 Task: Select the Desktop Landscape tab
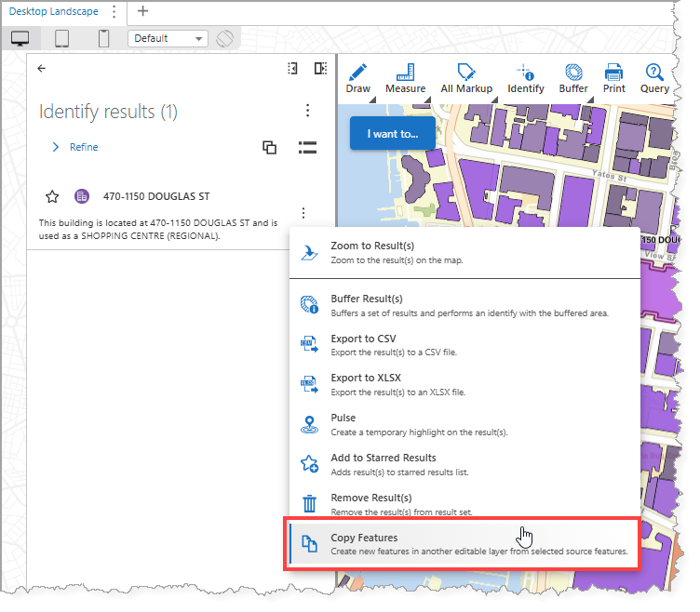click(x=54, y=11)
